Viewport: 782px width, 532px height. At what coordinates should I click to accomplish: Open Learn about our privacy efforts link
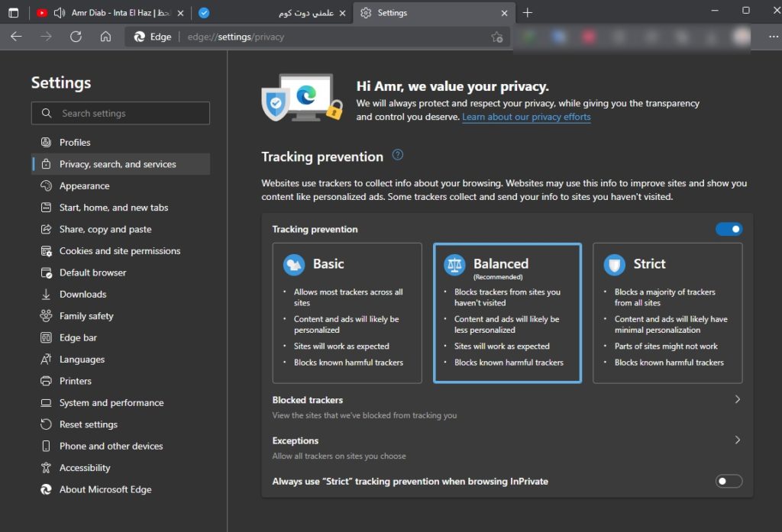click(526, 117)
